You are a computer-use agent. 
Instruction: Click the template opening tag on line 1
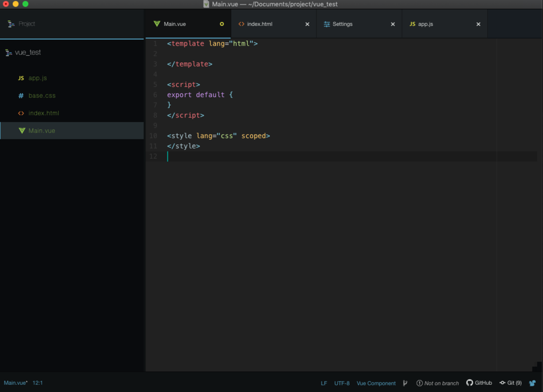[x=212, y=44]
